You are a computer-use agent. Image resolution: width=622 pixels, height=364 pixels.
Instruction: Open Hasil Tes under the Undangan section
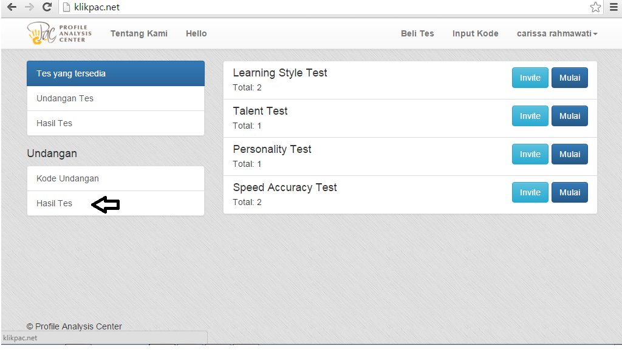[55, 203]
